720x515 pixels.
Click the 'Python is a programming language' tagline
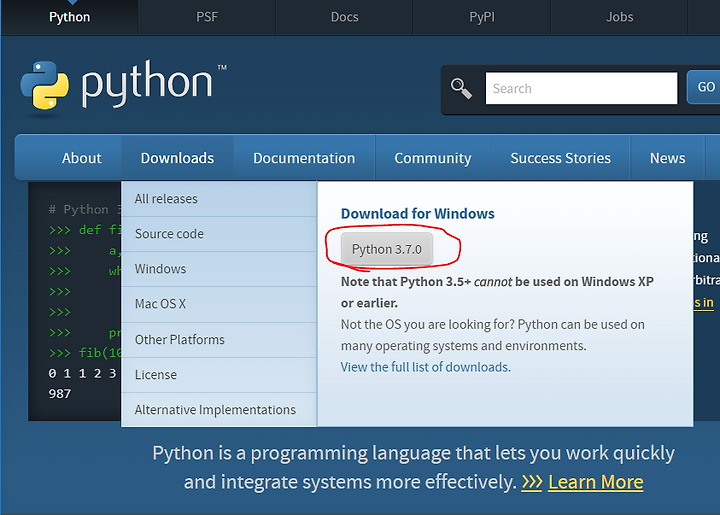413,467
